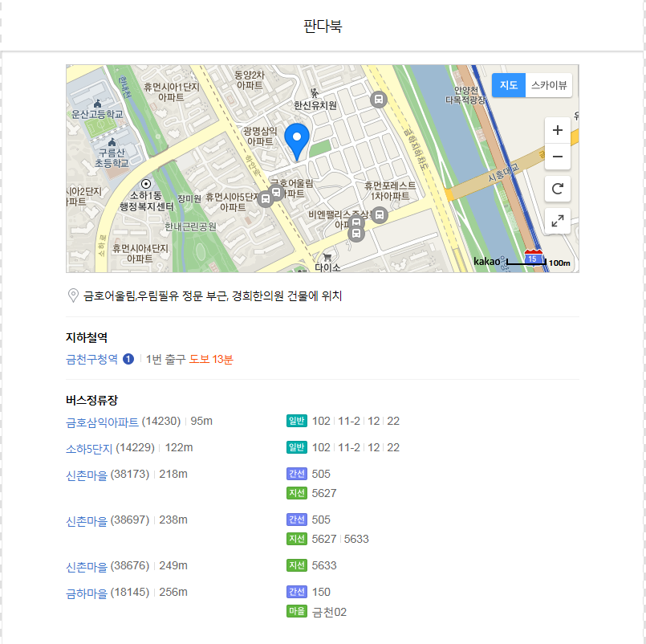
Task: Click the blue location pin on map
Action: point(297,141)
